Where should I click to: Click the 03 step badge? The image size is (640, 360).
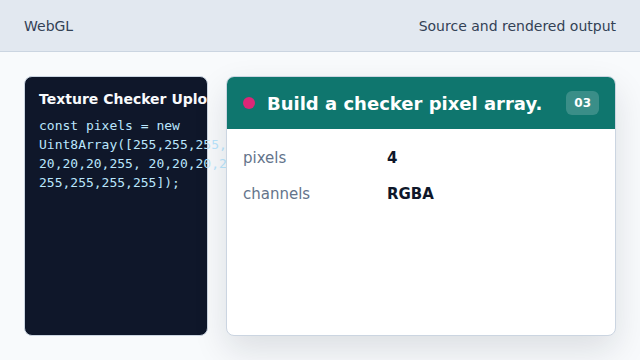tap(582, 103)
